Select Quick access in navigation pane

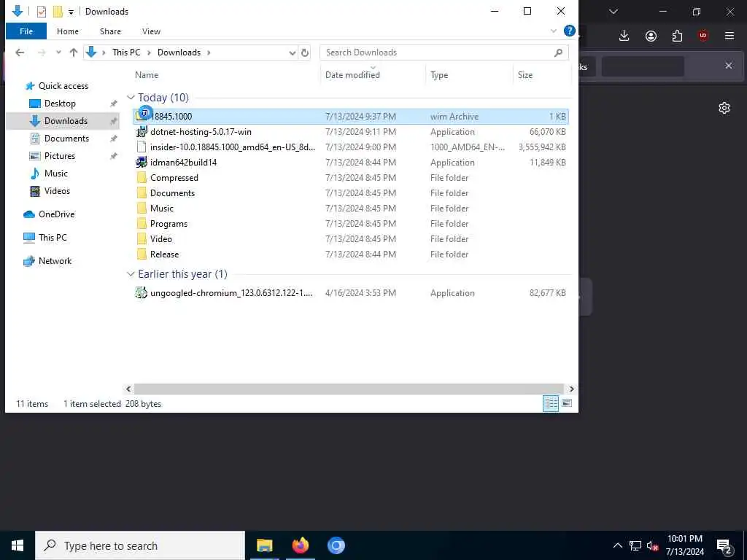point(63,86)
